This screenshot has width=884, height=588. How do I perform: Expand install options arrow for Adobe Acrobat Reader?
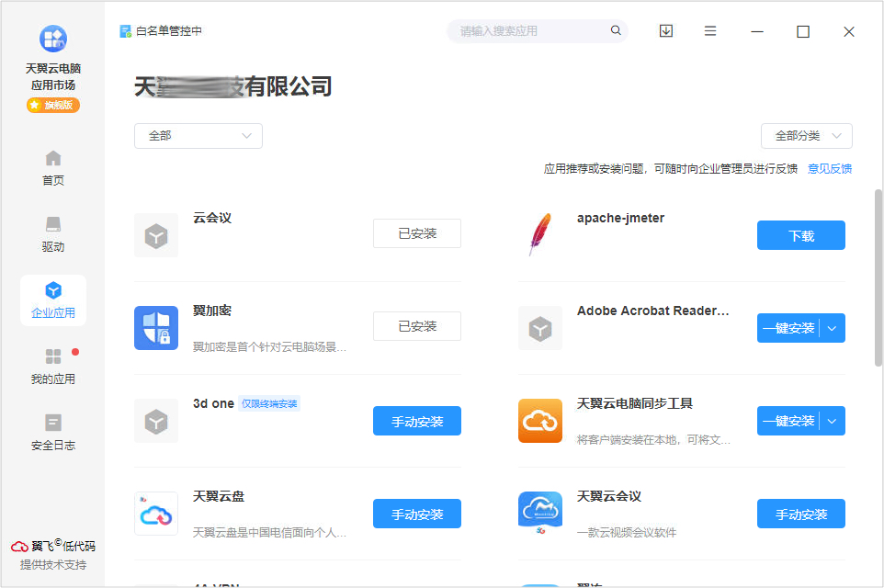(833, 328)
